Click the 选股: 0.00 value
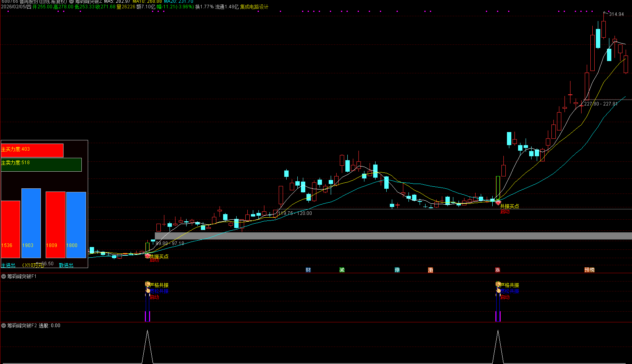 coord(50,326)
